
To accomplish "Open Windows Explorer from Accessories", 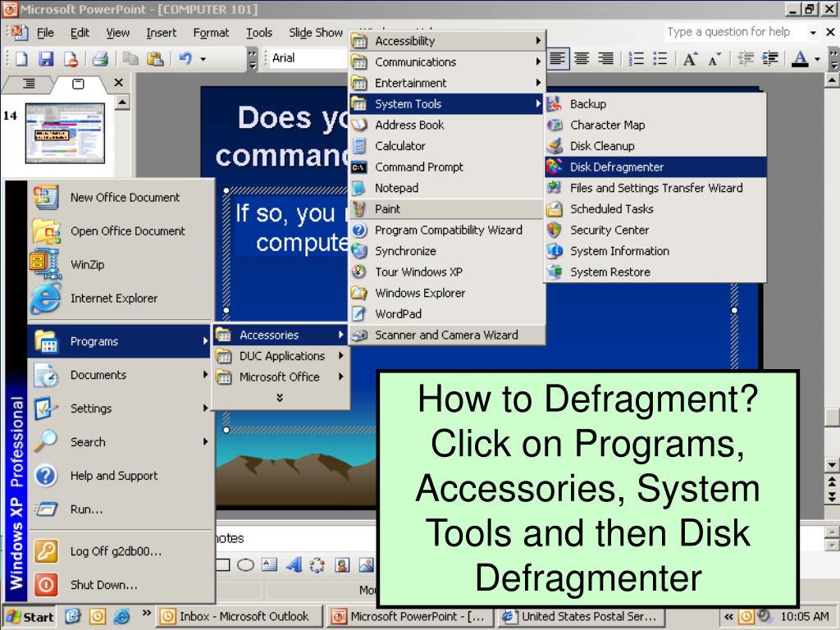I will click(447, 293).
